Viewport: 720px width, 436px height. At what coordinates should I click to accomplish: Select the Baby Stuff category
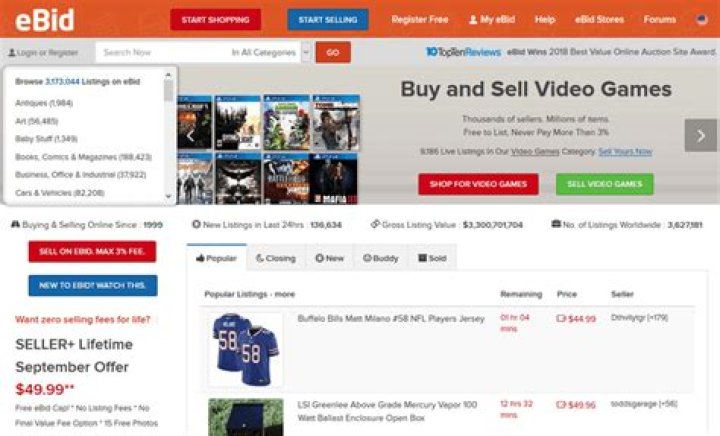46,139
